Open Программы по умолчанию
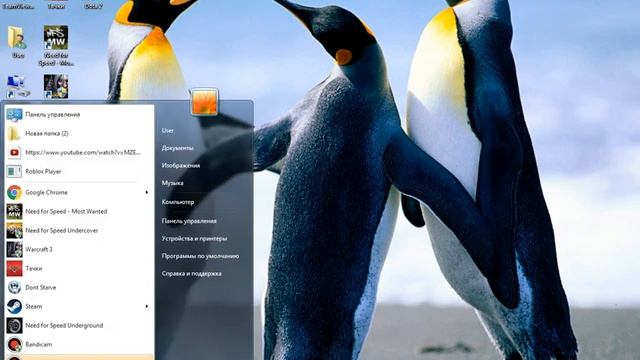Viewport: 640px width, 360px height. click(x=200, y=256)
